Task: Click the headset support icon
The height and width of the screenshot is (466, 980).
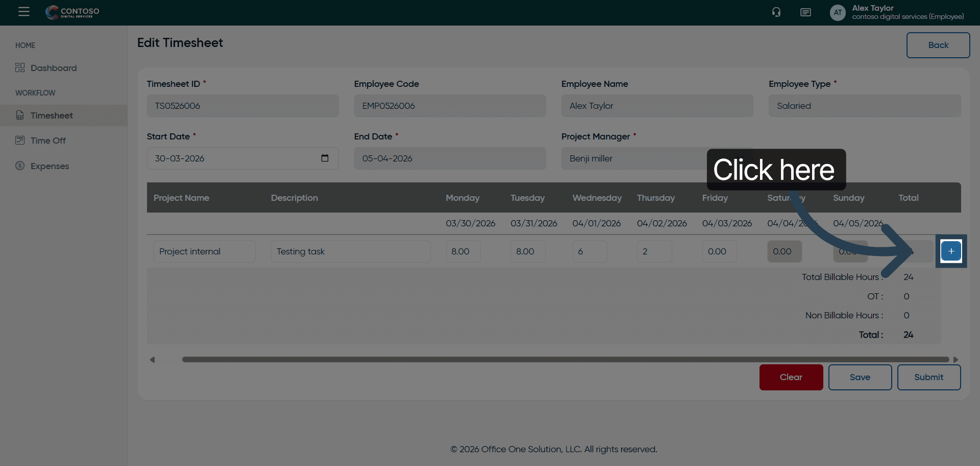Action: pyautogui.click(x=776, y=12)
